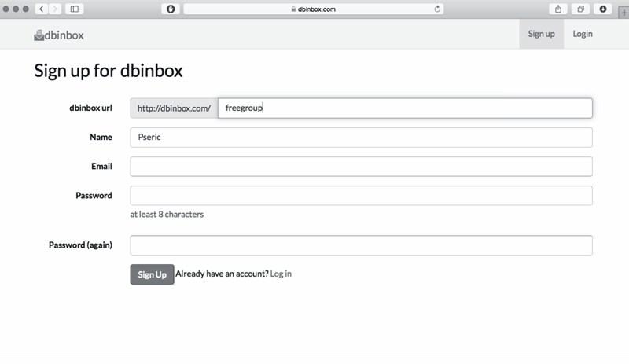Image resolution: width=629 pixels, height=364 pixels.
Task: Follow the Log in link
Action: (x=281, y=274)
